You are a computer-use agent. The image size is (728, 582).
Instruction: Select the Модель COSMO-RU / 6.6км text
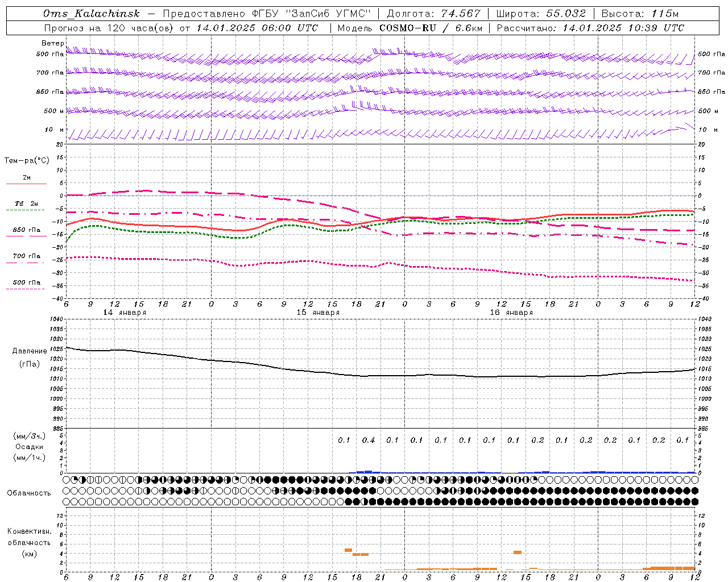[410, 28]
